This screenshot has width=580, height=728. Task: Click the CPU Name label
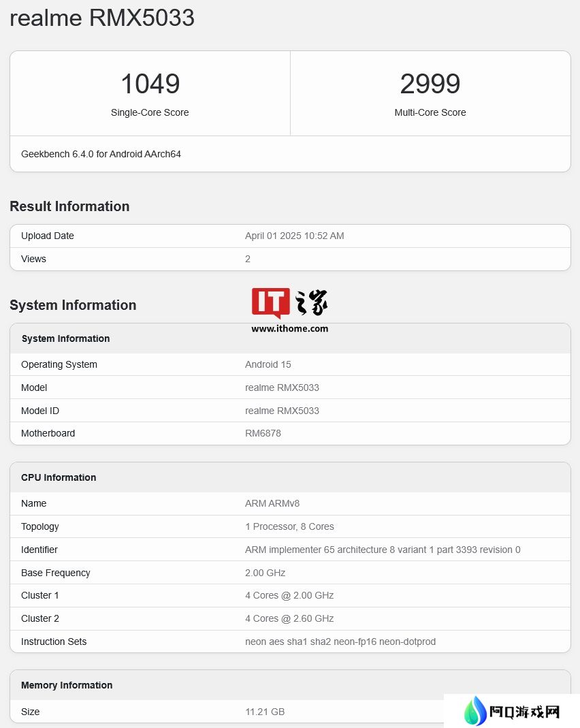tap(33, 503)
